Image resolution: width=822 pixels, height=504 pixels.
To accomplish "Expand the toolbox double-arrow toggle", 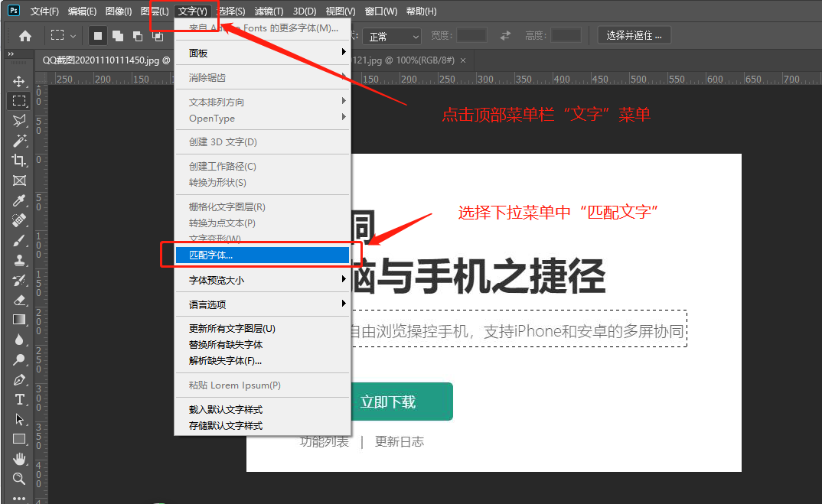I will tap(11, 54).
